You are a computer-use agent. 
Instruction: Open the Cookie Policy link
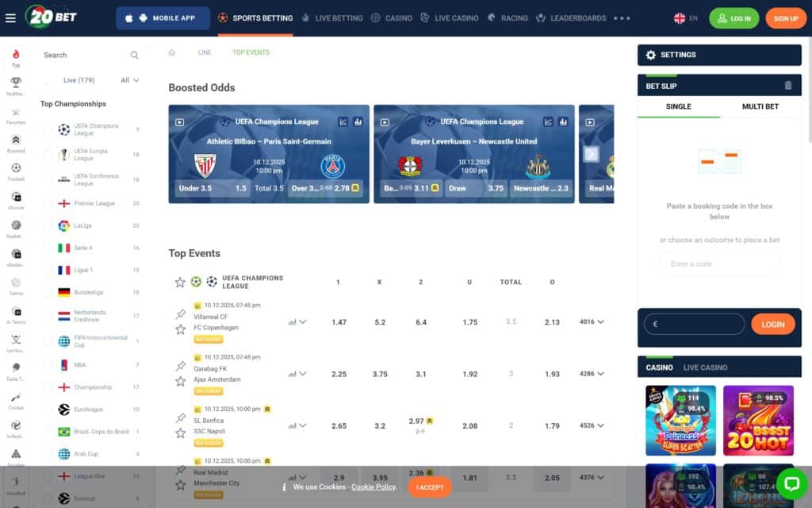(x=373, y=487)
